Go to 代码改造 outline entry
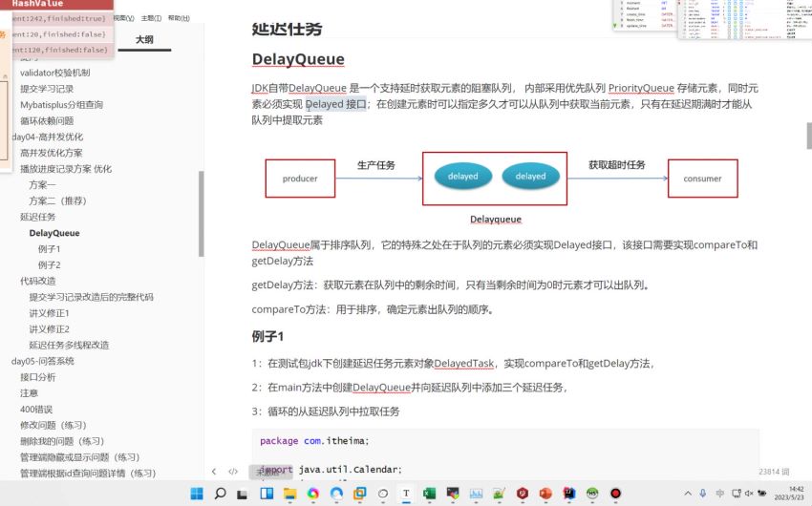Viewport: 812px width, 506px height. pyautogui.click(x=38, y=281)
